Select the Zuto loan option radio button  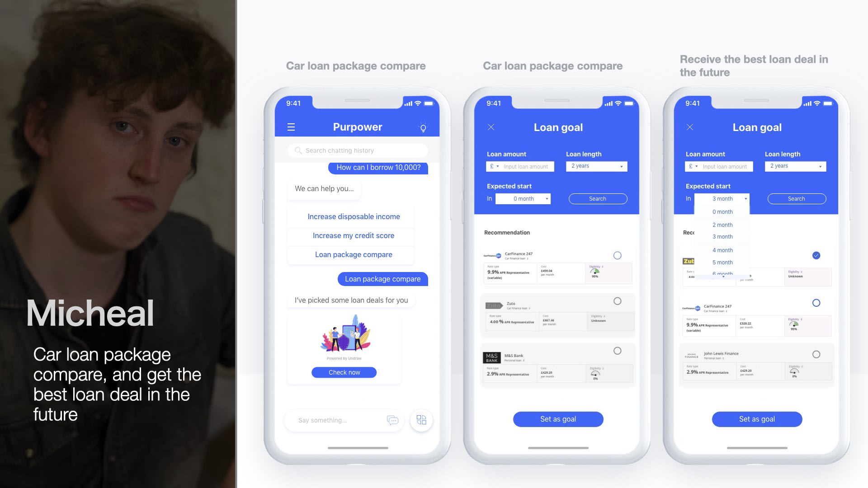(x=617, y=303)
